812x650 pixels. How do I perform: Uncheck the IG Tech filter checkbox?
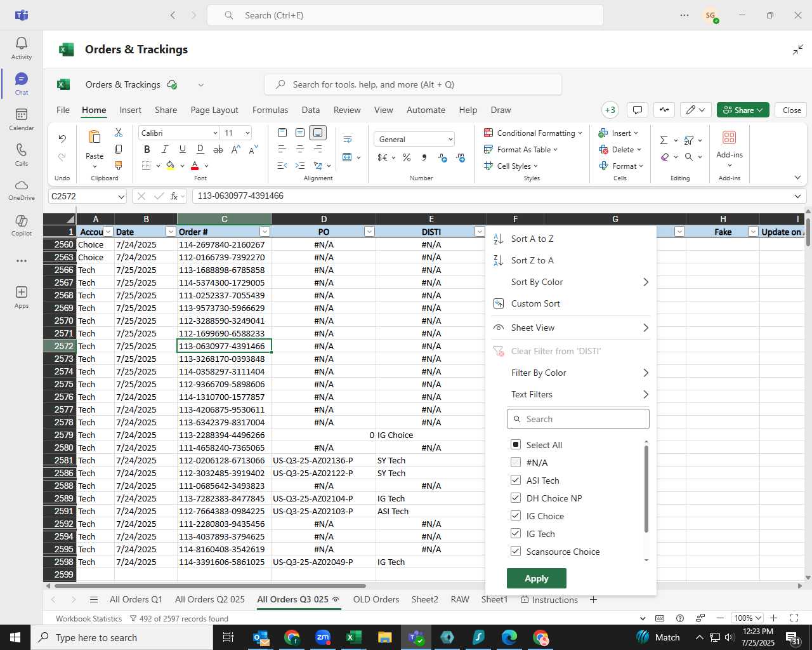click(516, 533)
